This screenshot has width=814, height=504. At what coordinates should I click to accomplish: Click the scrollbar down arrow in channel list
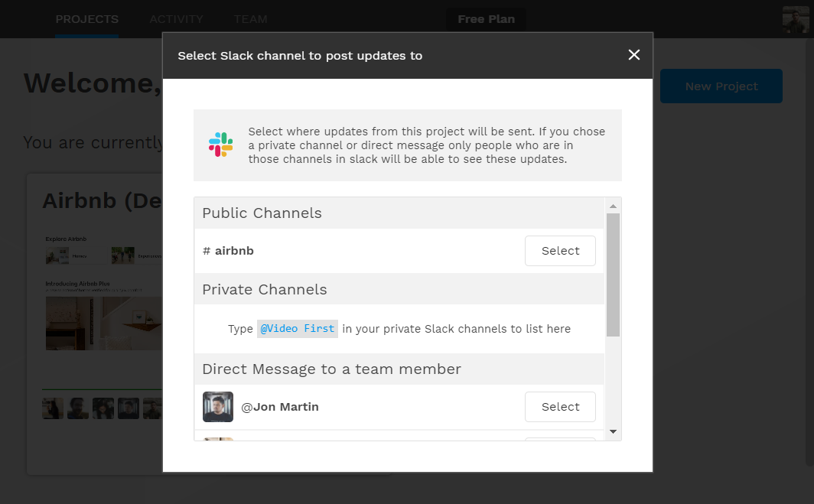tap(614, 432)
